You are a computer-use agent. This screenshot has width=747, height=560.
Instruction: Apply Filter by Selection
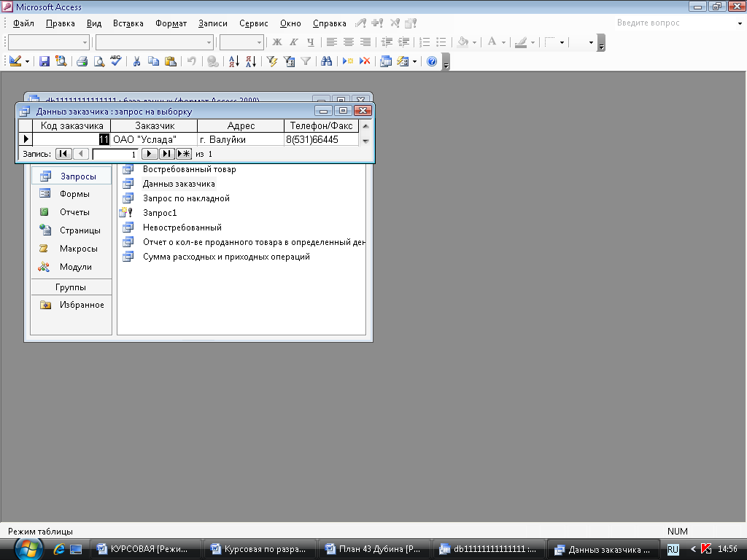[272, 61]
